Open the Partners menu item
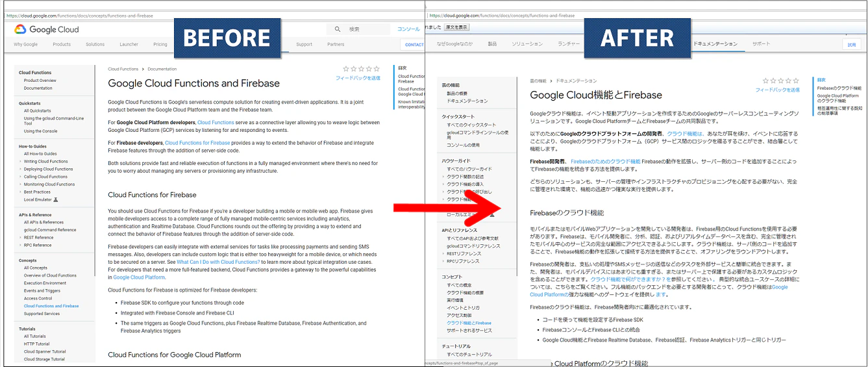868x367 pixels. pyautogui.click(x=336, y=45)
